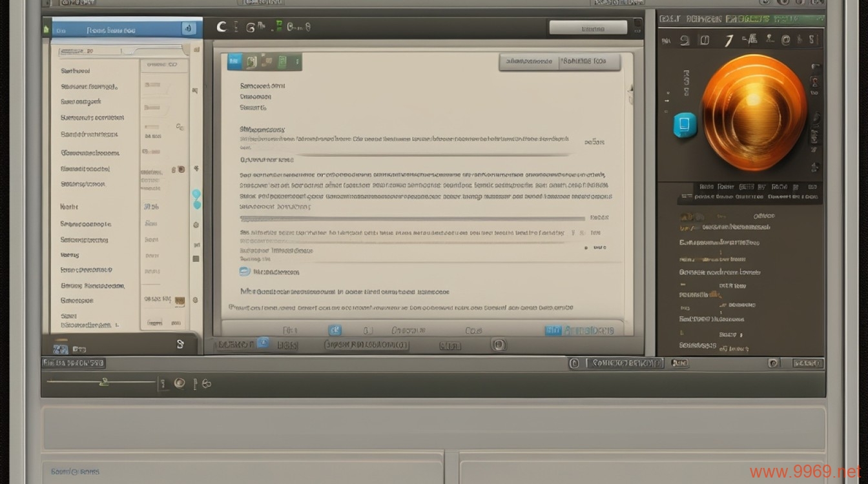
Task: Click the crescent C icon in top toolbar
Action: point(222,27)
